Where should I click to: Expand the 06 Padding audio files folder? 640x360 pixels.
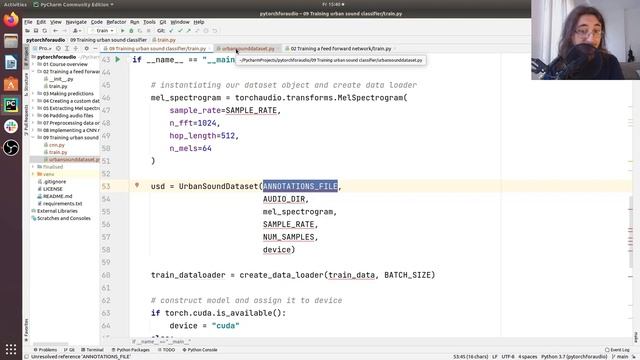coord(33,116)
